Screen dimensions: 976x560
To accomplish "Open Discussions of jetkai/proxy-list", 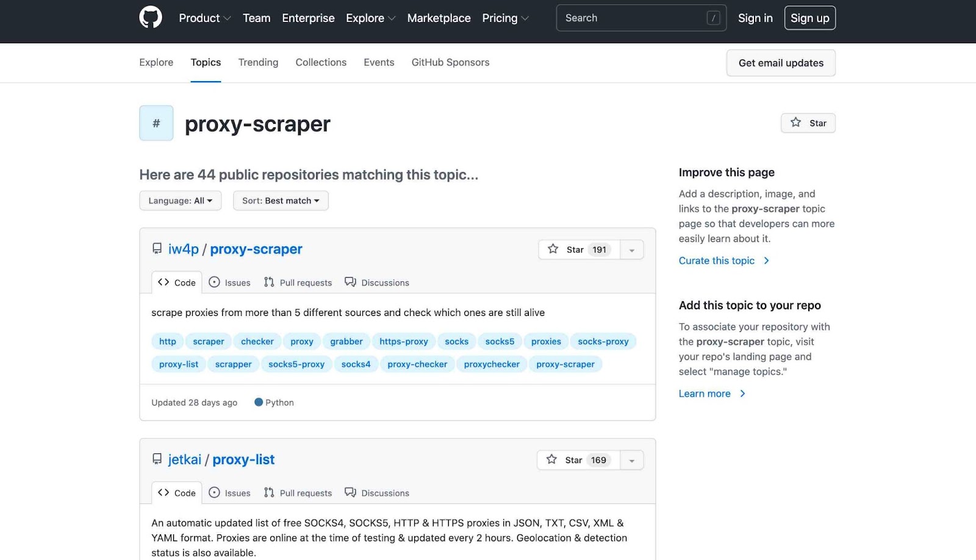I will [377, 493].
